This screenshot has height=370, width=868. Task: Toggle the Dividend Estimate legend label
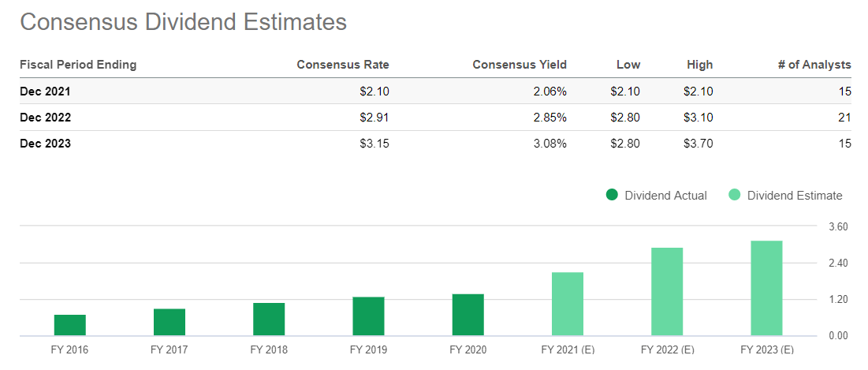pyautogui.click(x=795, y=196)
